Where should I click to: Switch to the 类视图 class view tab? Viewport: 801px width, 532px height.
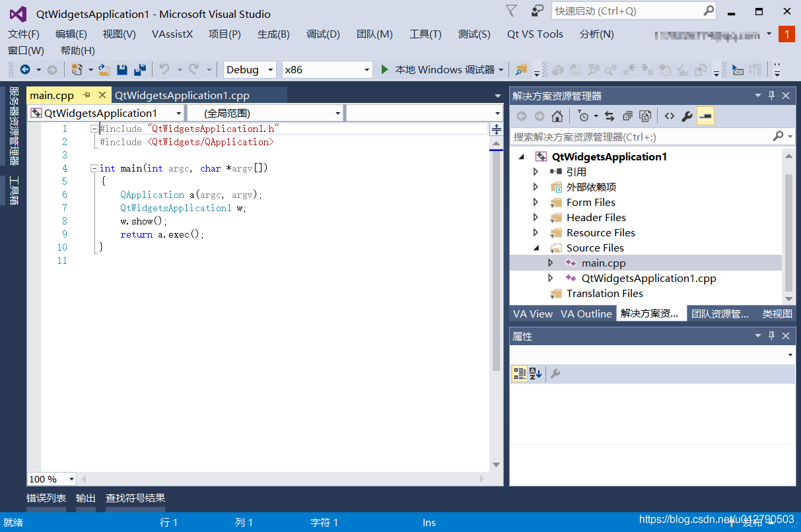(777, 314)
